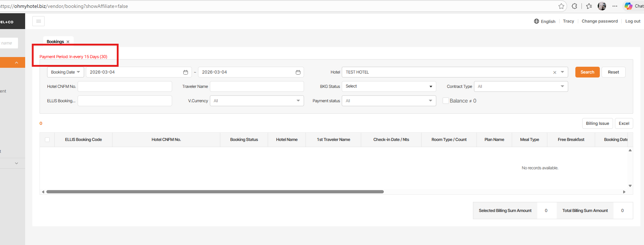The image size is (644, 245).
Task: Open the Payment status dropdown
Action: coord(389,101)
